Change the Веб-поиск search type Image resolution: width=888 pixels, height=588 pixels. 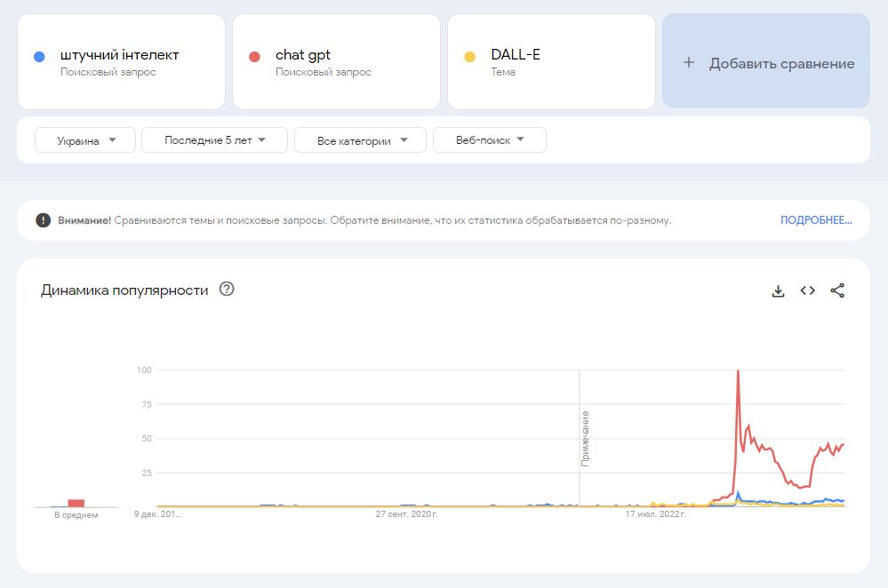tap(490, 139)
